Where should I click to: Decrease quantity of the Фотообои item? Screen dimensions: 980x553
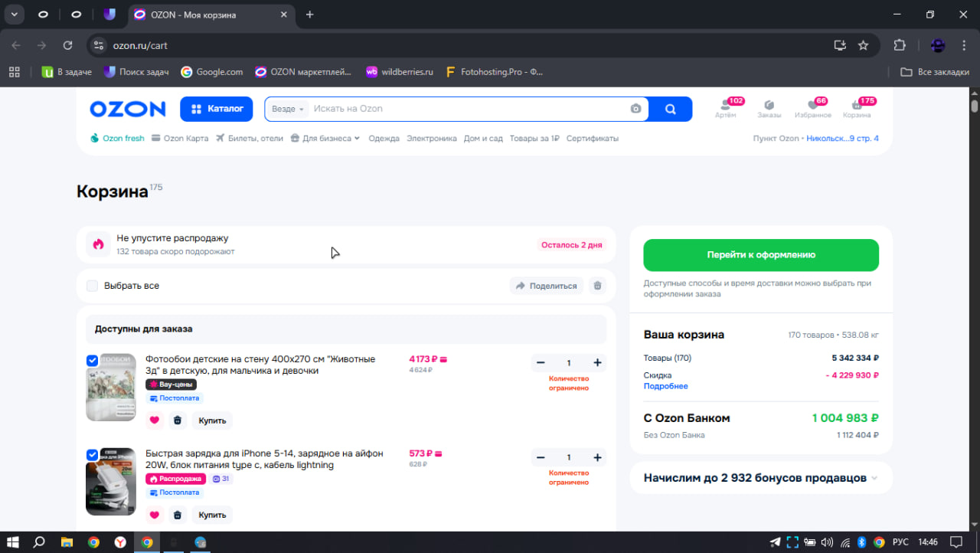tap(541, 362)
